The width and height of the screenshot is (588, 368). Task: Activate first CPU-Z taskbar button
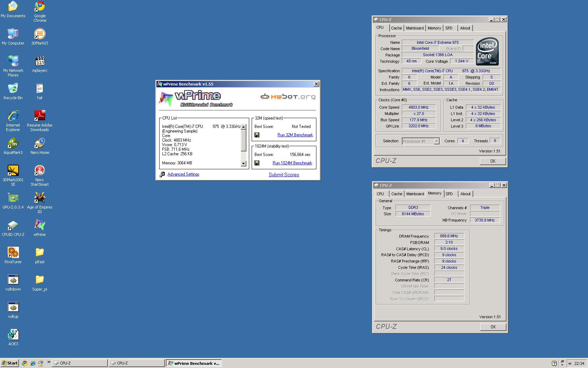coord(80,363)
